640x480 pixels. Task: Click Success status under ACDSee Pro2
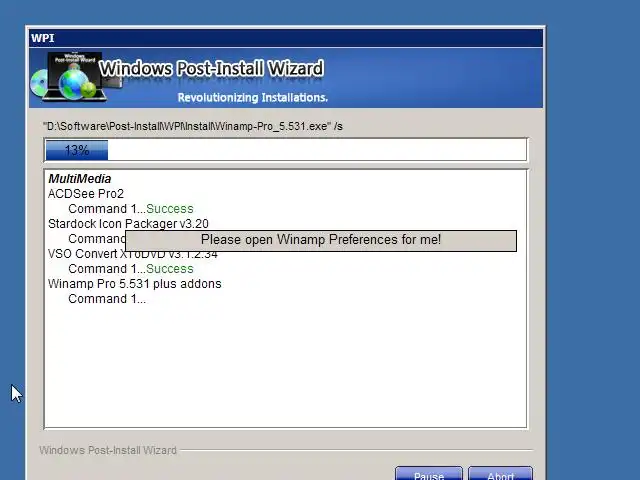169,209
